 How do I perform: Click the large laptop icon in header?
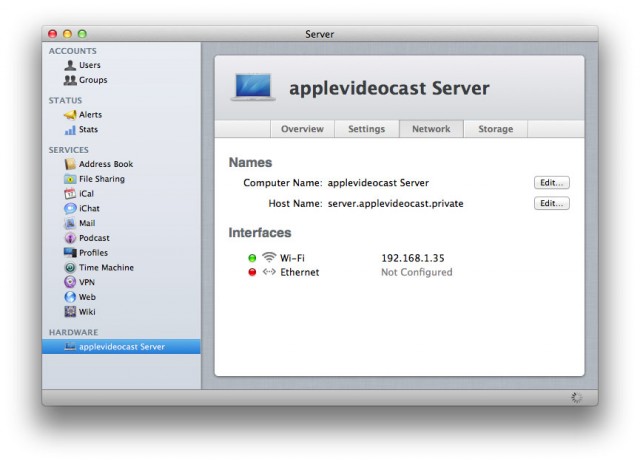(253, 87)
